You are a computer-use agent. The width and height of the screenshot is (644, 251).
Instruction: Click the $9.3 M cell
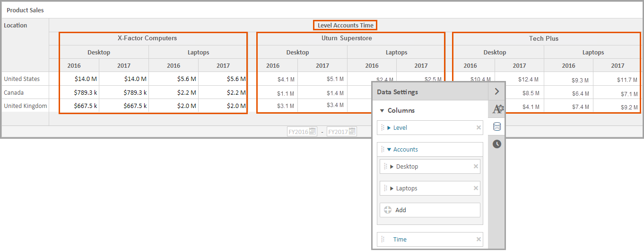coord(580,80)
